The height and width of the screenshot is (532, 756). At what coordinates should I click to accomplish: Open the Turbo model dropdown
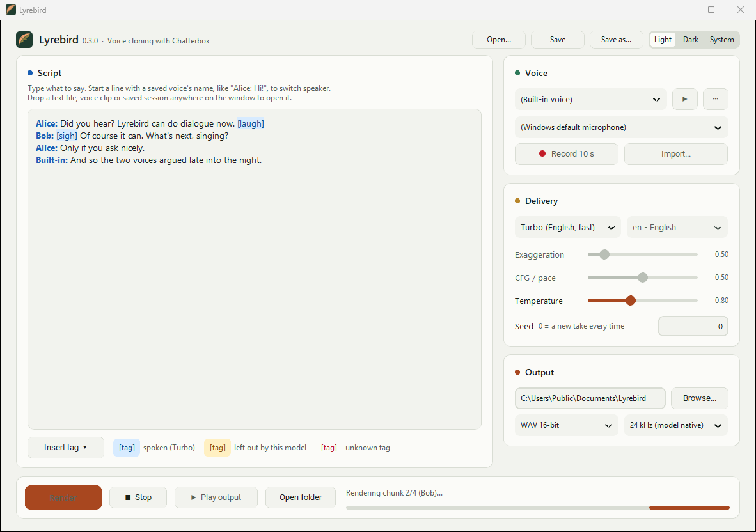(567, 228)
